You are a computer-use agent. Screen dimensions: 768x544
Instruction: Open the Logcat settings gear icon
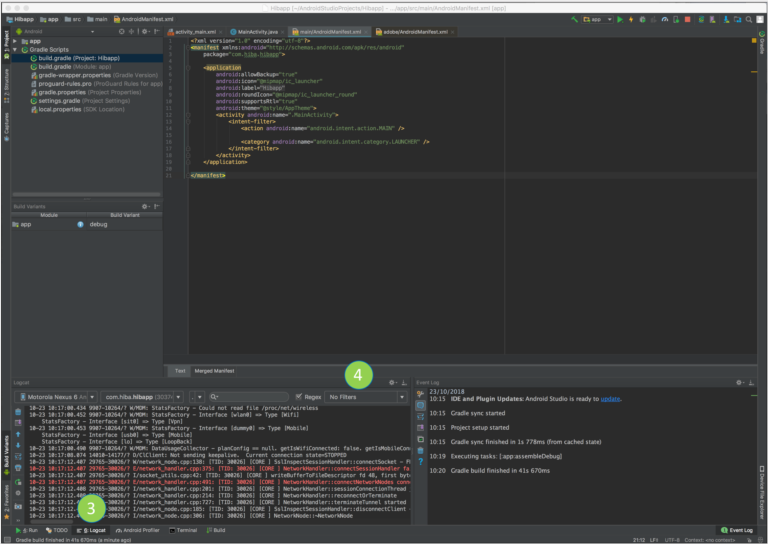point(392,383)
